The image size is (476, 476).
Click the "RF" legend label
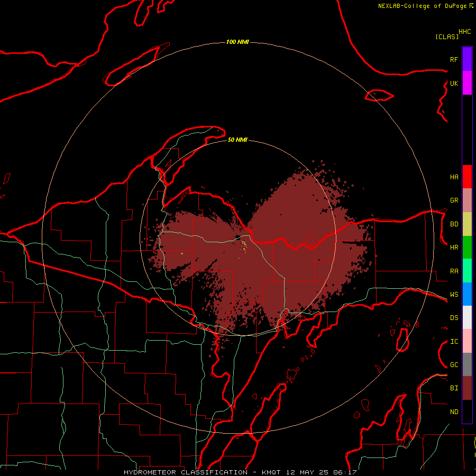[454, 59]
